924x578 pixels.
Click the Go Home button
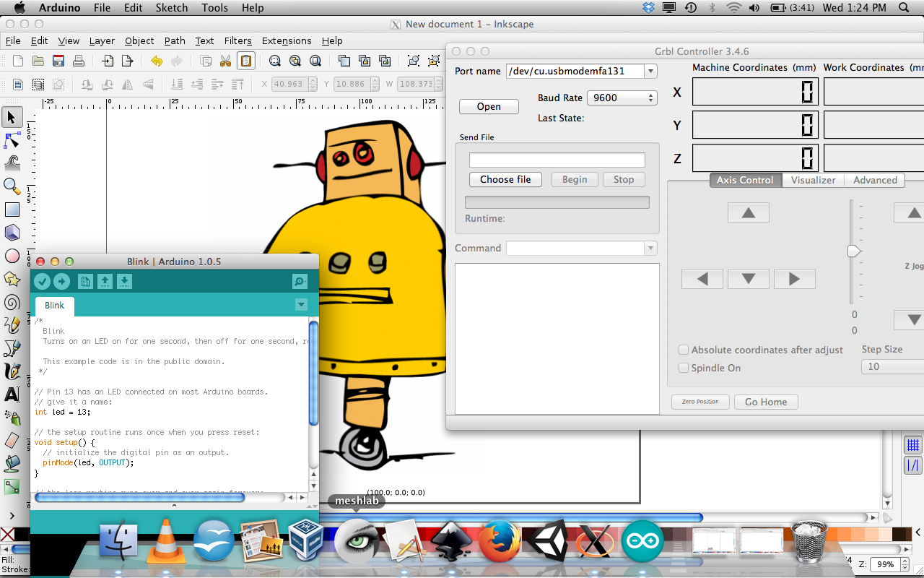pos(766,402)
